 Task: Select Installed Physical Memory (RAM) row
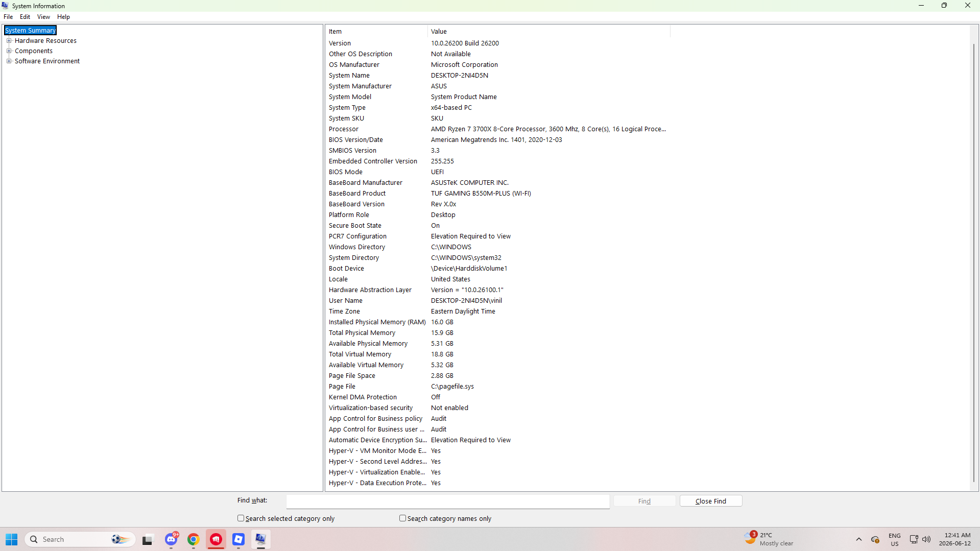click(497, 322)
